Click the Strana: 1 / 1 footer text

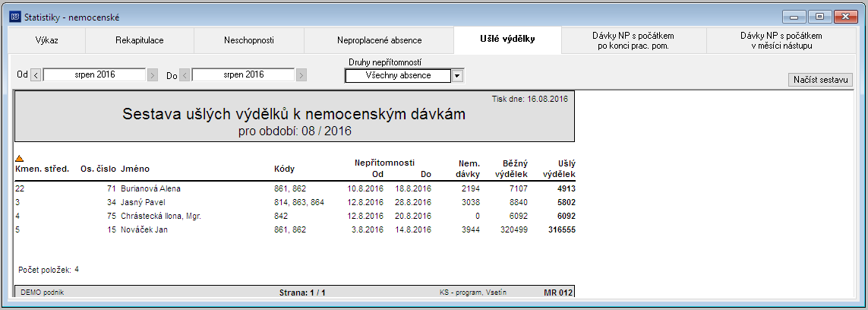coord(302,293)
